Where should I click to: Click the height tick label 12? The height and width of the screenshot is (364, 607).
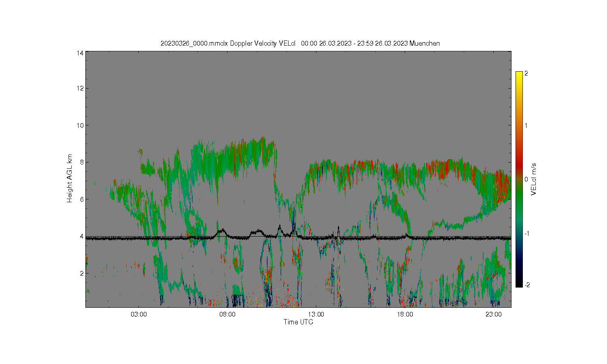(x=80, y=88)
